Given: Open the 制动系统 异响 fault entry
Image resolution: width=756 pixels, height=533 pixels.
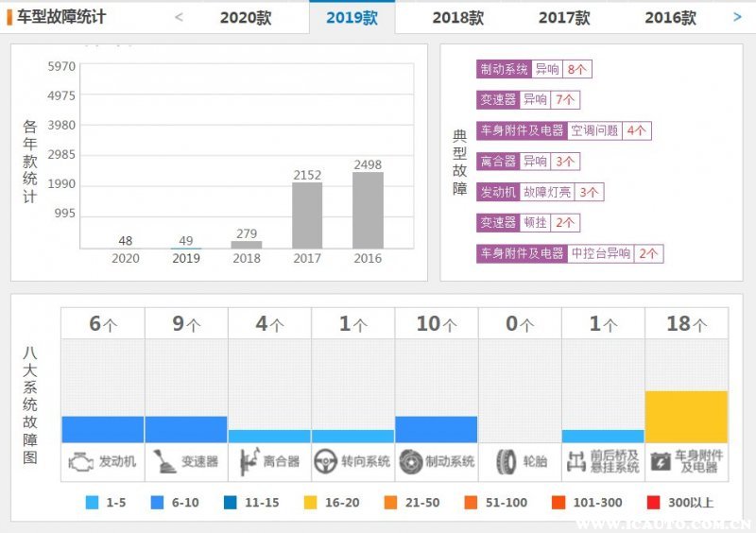Looking at the screenshot, I should pos(533,69).
